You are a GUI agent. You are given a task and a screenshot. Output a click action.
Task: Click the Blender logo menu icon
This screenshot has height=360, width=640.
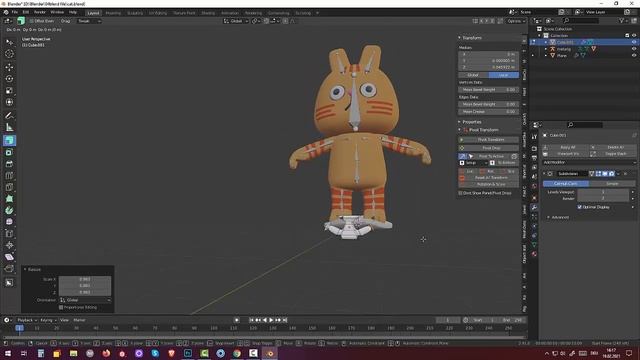point(6,12)
